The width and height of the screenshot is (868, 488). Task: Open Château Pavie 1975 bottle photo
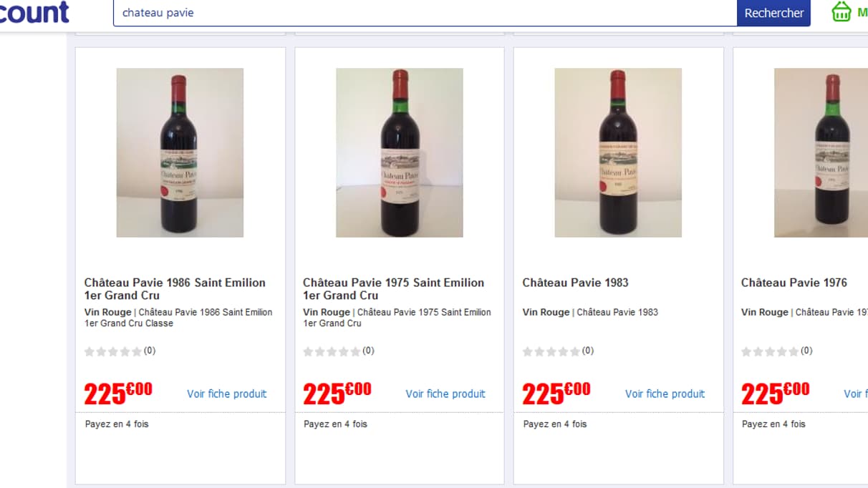(399, 152)
